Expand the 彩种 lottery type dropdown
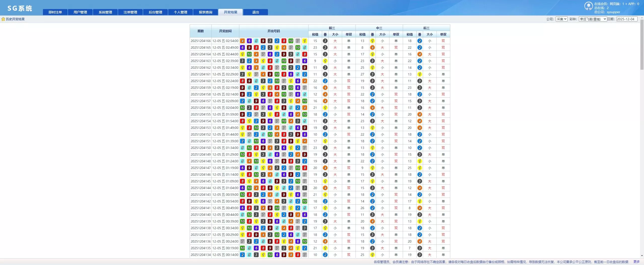This screenshot has width=644, height=265. (x=592, y=19)
